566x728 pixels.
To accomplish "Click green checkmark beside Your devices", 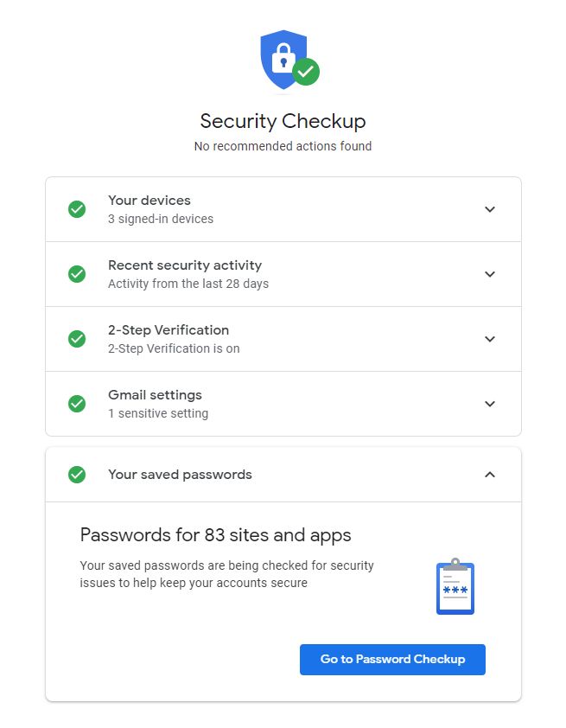I will pyautogui.click(x=77, y=209).
